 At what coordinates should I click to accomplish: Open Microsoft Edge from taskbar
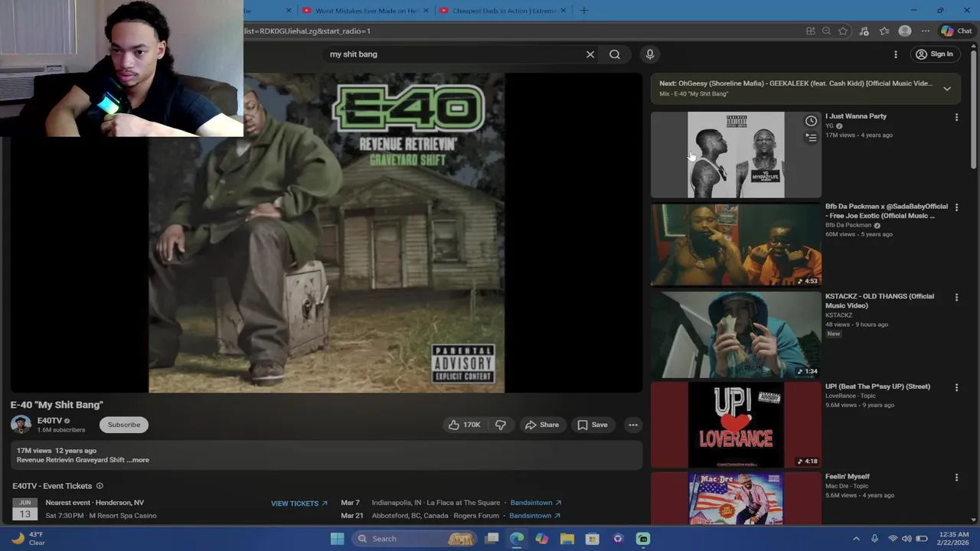pyautogui.click(x=517, y=539)
